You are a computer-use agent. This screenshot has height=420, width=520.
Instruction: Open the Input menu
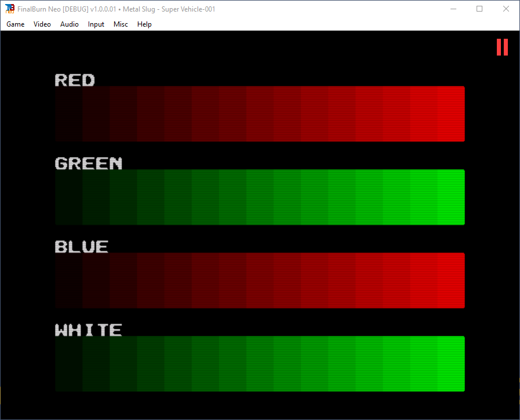pos(96,24)
